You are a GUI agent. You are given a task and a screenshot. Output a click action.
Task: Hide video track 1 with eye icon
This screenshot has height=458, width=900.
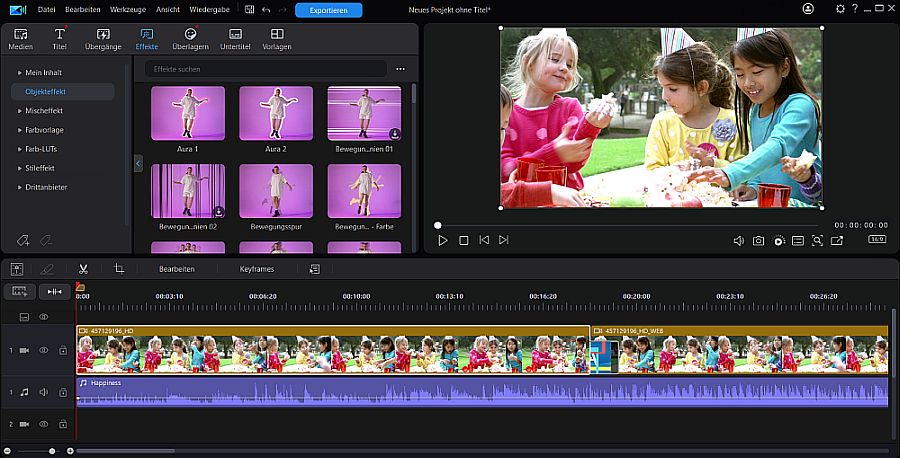coord(43,351)
